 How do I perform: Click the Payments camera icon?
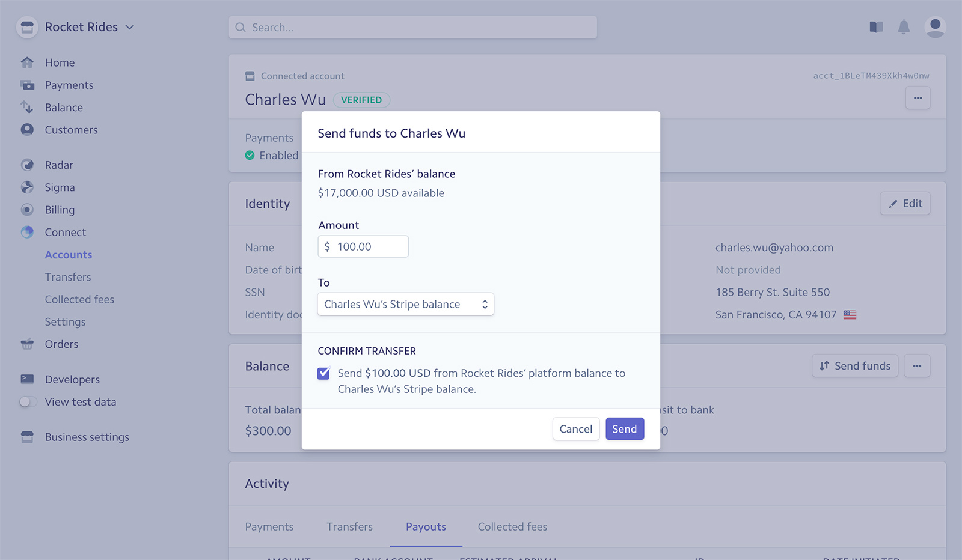[27, 85]
